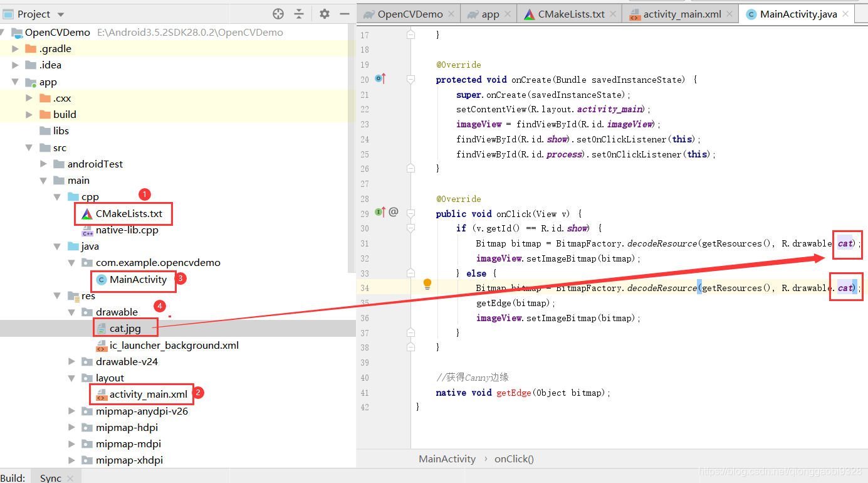Click the 获得Canny边缘 comment on line 40

point(473,378)
